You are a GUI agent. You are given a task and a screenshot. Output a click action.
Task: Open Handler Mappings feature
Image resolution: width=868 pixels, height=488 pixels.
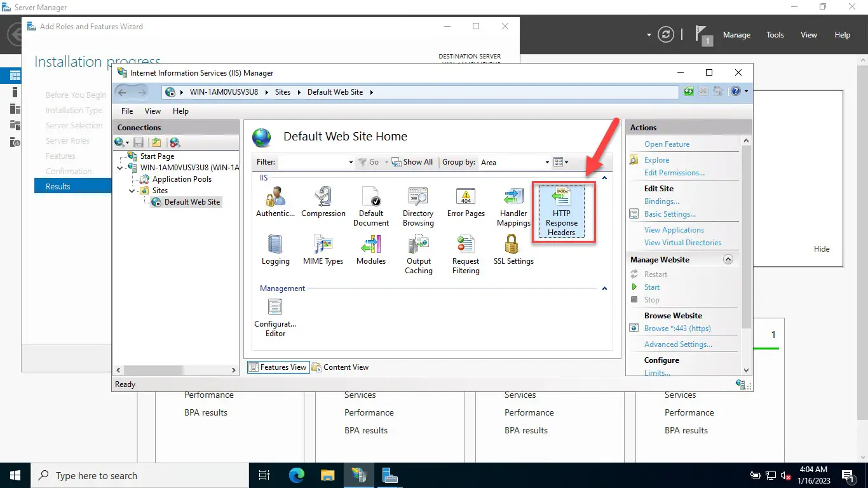pyautogui.click(x=513, y=207)
